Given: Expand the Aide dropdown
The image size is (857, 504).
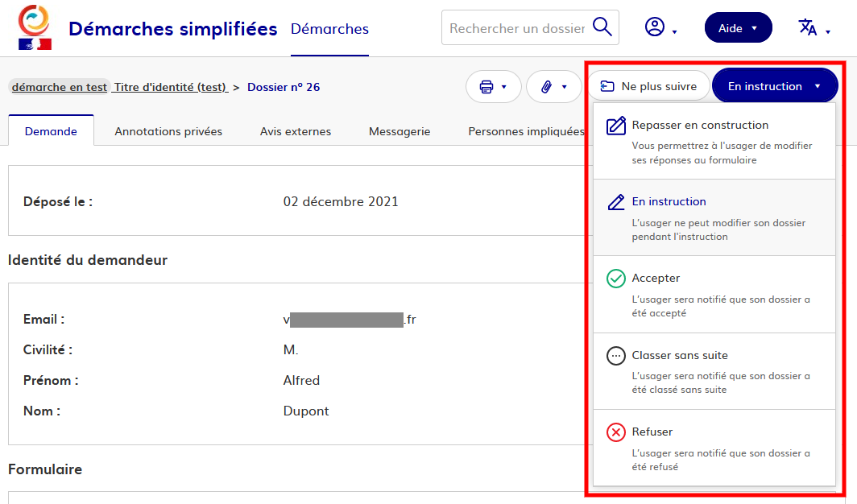Looking at the screenshot, I should tap(738, 27).
